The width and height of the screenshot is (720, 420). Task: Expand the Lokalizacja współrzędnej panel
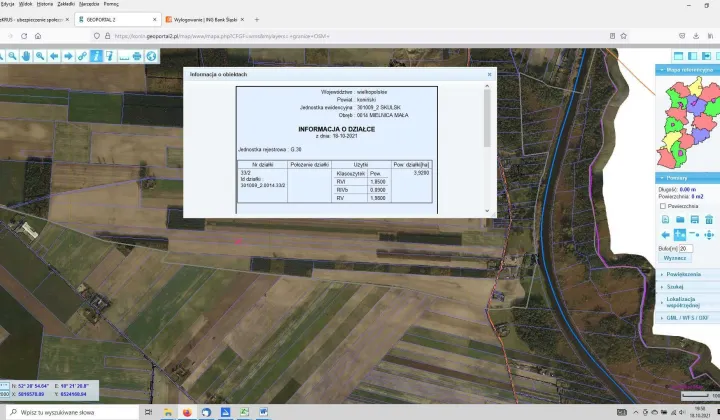(x=687, y=302)
